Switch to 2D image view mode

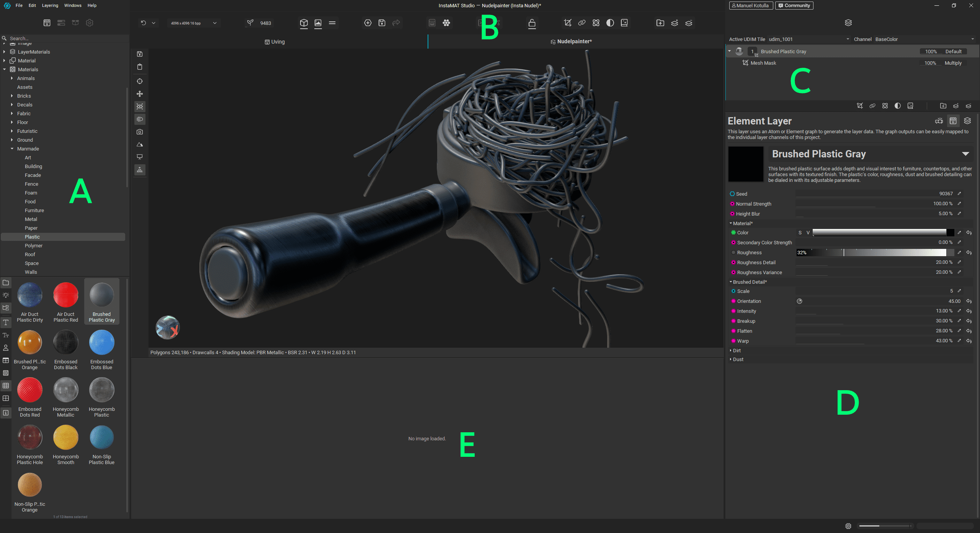tap(318, 23)
